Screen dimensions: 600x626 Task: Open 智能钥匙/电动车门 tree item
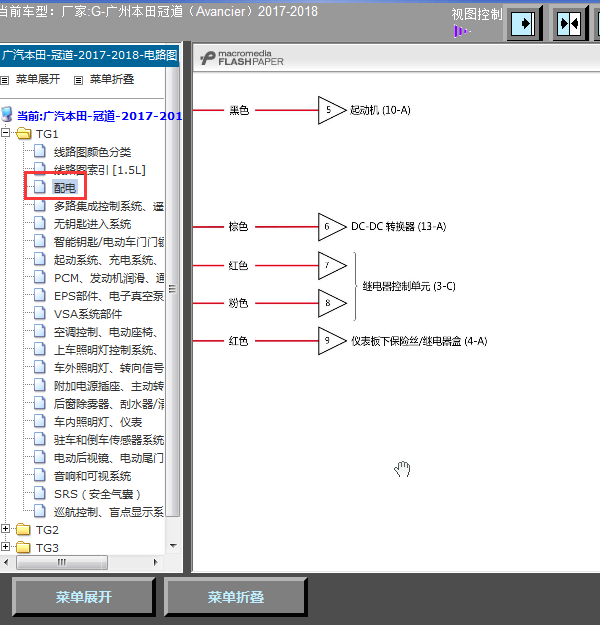pyautogui.click(x=109, y=242)
